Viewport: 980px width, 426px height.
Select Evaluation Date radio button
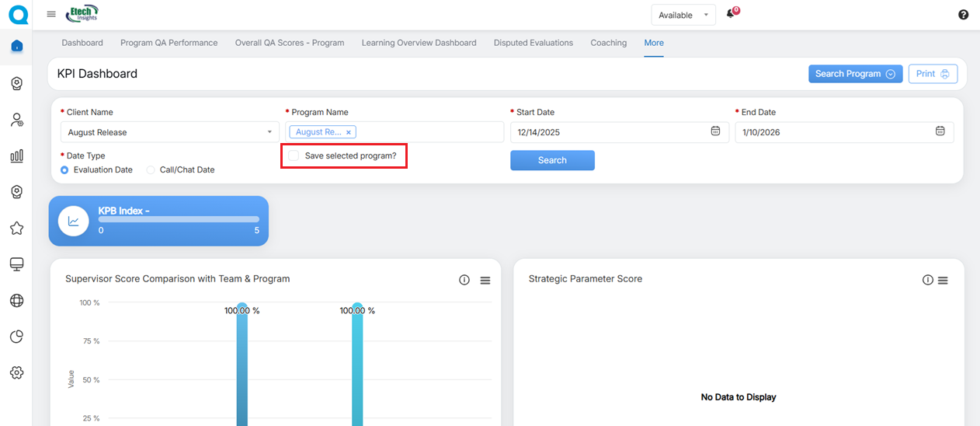coord(64,169)
